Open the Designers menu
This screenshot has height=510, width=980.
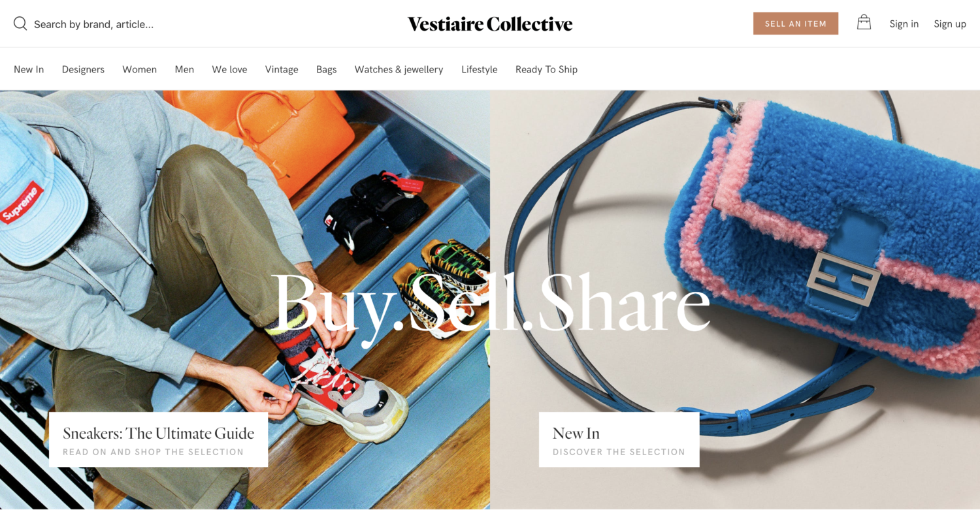83,69
